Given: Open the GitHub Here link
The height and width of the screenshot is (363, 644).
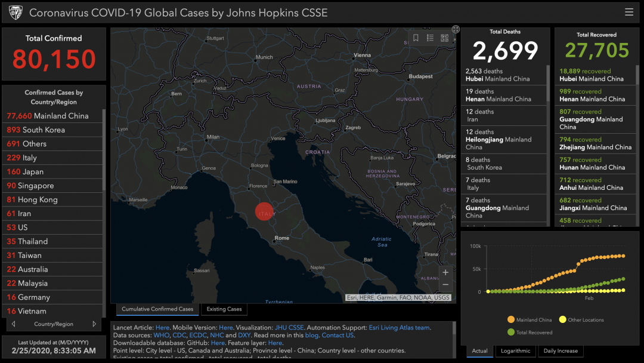Looking at the screenshot, I should tap(217, 343).
